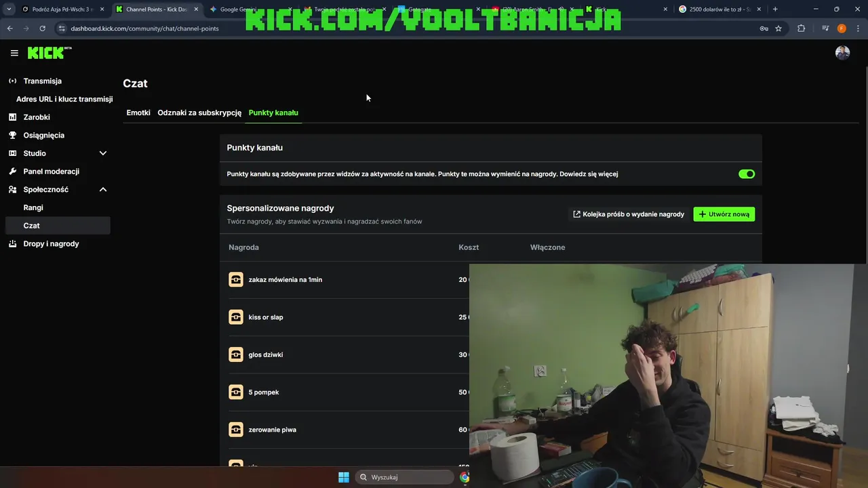This screenshot has width=868, height=488.
Task: Click the Koszt column header
Action: [x=469, y=247]
